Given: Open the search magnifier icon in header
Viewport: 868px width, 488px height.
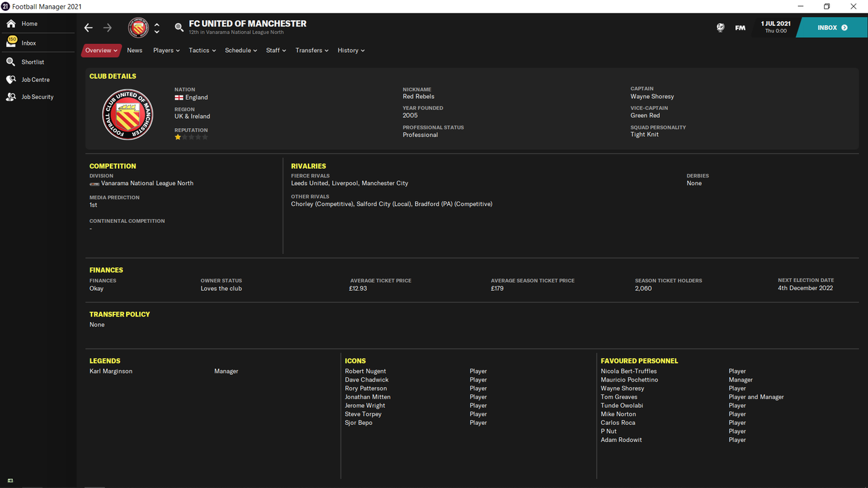Looking at the screenshot, I should pos(179,28).
